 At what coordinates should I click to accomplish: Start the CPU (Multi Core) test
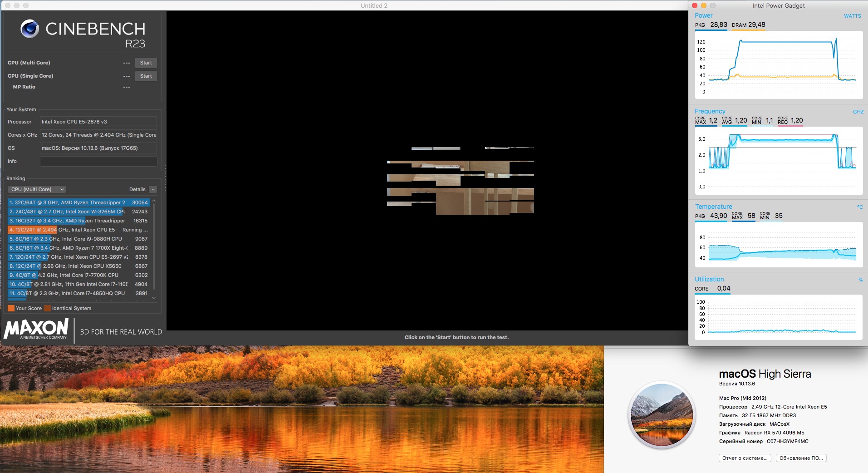click(x=146, y=63)
